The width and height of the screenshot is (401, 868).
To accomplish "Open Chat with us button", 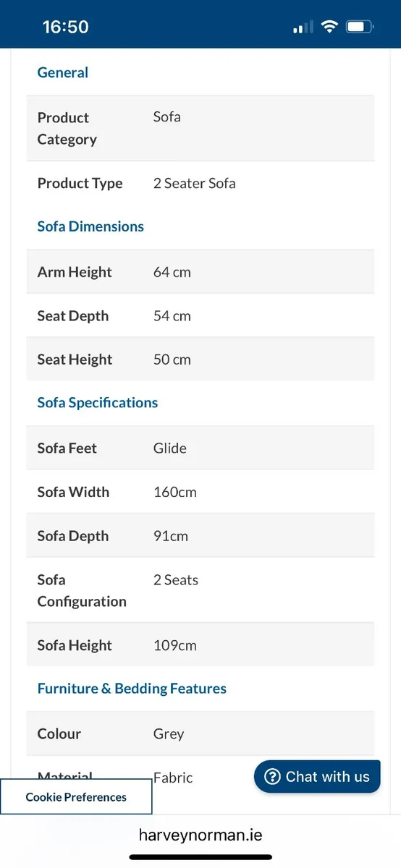I will click(317, 777).
